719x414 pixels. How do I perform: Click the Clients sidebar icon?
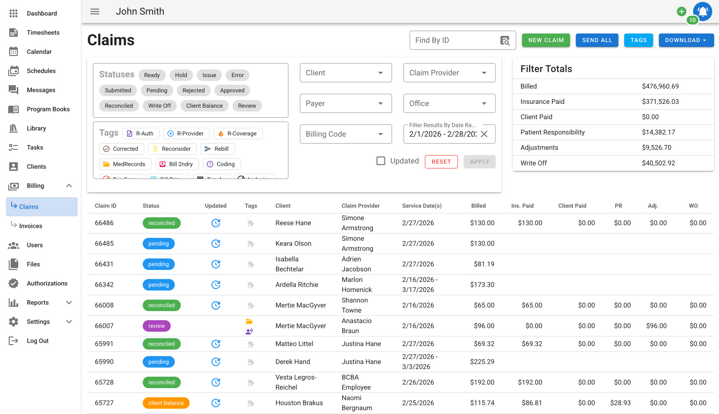click(x=14, y=166)
